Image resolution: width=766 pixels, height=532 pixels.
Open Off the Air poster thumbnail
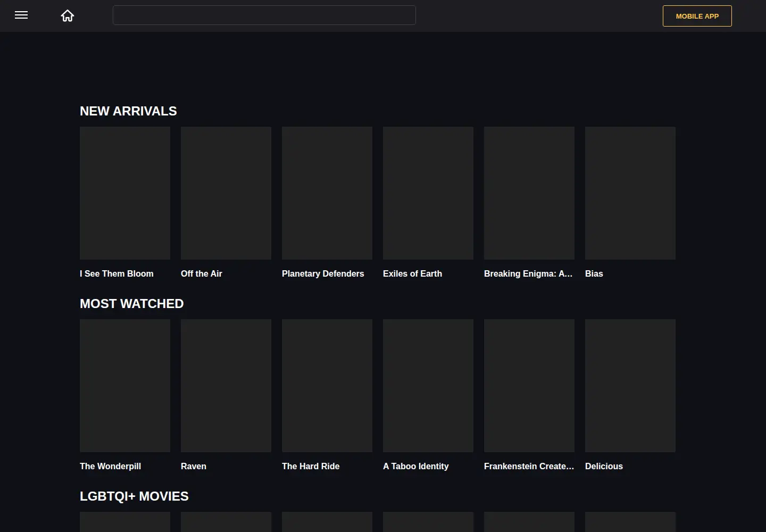point(226,193)
